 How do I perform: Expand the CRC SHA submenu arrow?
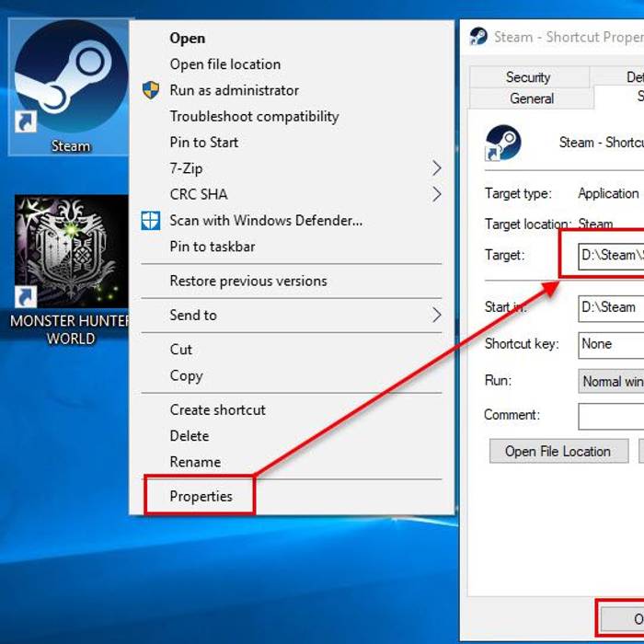pyautogui.click(x=437, y=194)
